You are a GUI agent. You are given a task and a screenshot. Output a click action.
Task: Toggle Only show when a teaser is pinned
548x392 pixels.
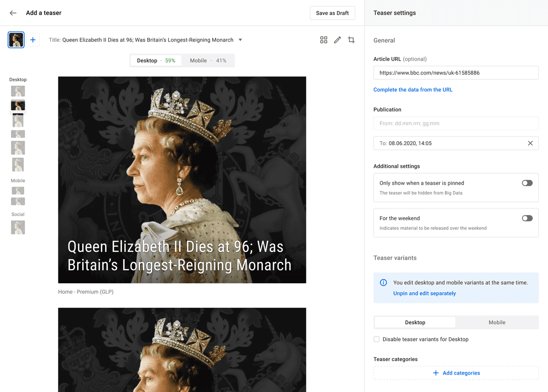pos(527,183)
